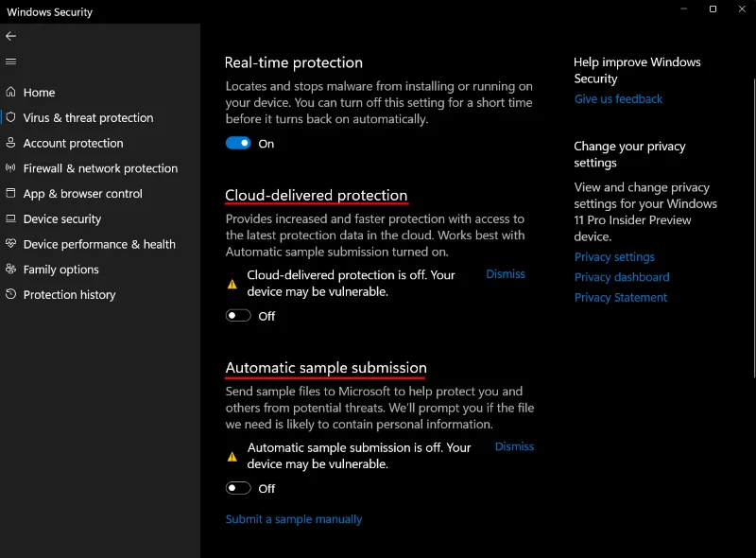Check Device performance & health

point(99,244)
